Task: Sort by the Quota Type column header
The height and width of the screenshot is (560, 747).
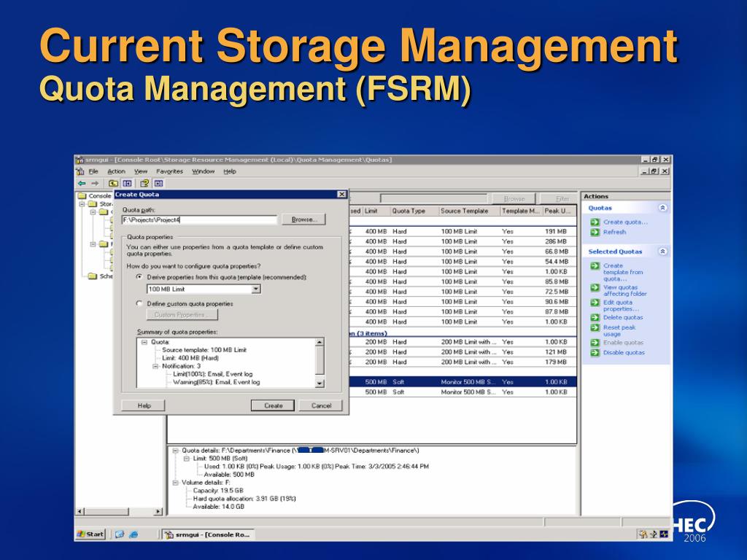Action: tap(414, 211)
